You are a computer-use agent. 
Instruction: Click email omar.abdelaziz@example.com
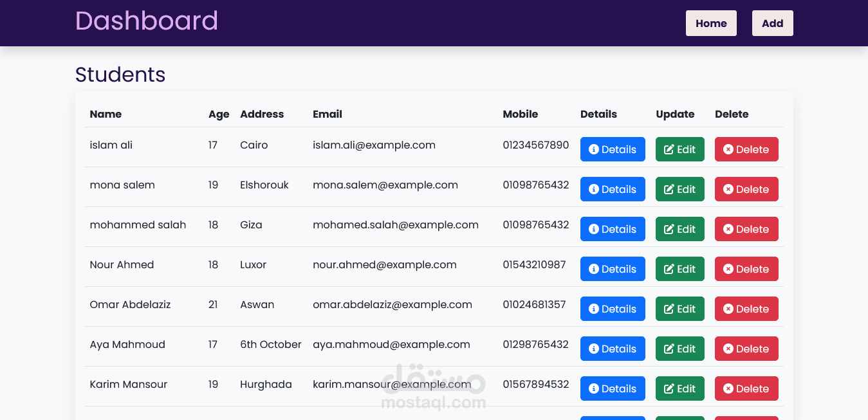392,305
